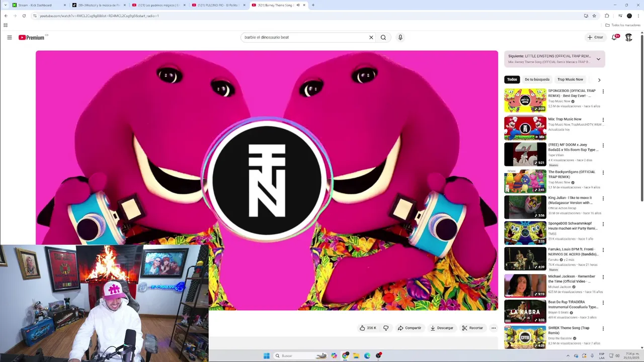Open the account avatar menu

628,37
